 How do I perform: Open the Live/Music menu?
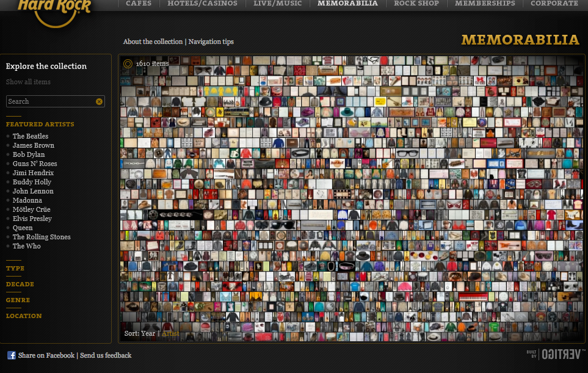click(x=277, y=4)
